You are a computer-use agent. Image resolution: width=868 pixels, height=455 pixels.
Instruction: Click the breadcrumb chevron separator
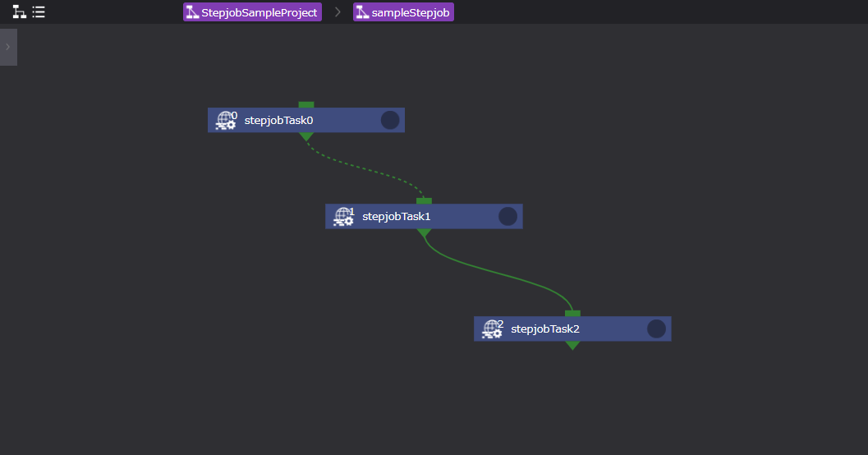point(338,12)
